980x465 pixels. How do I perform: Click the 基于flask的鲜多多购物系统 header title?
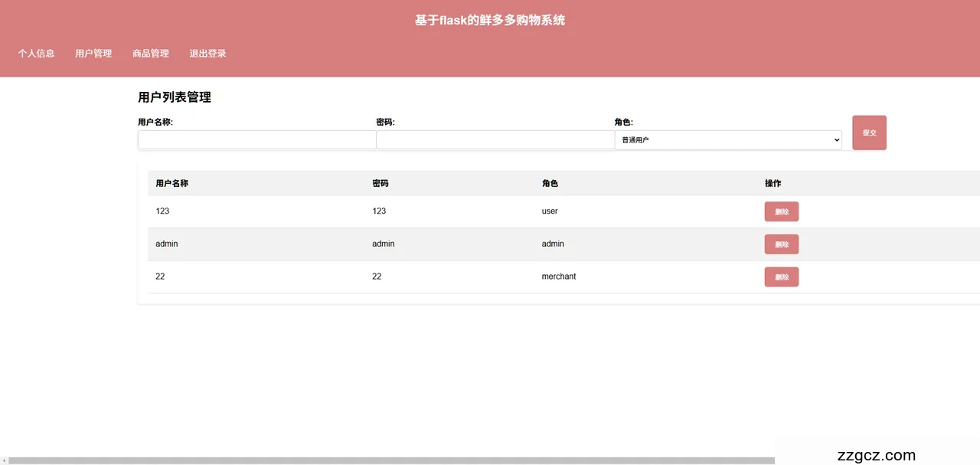(490, 21)
